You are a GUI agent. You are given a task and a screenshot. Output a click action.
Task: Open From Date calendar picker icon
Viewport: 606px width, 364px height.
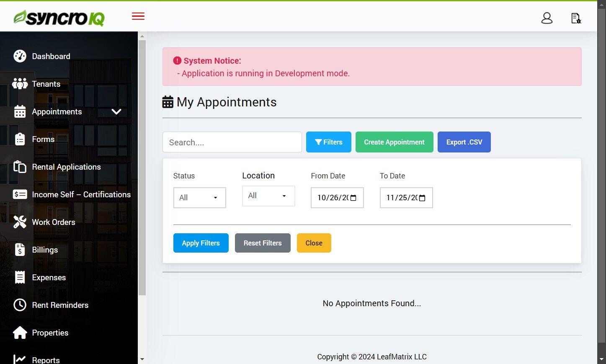tap(353, 198)
